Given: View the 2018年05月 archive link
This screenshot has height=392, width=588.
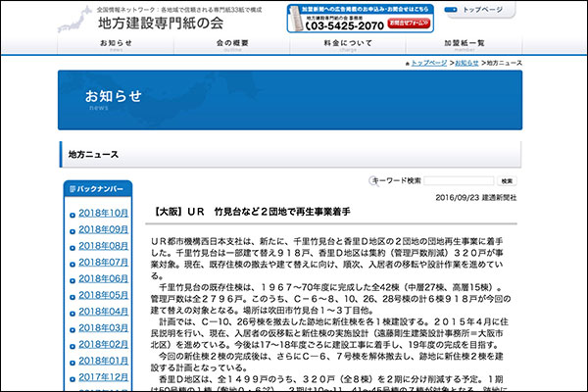Looking at the screenshot, I should pos(103,295).
